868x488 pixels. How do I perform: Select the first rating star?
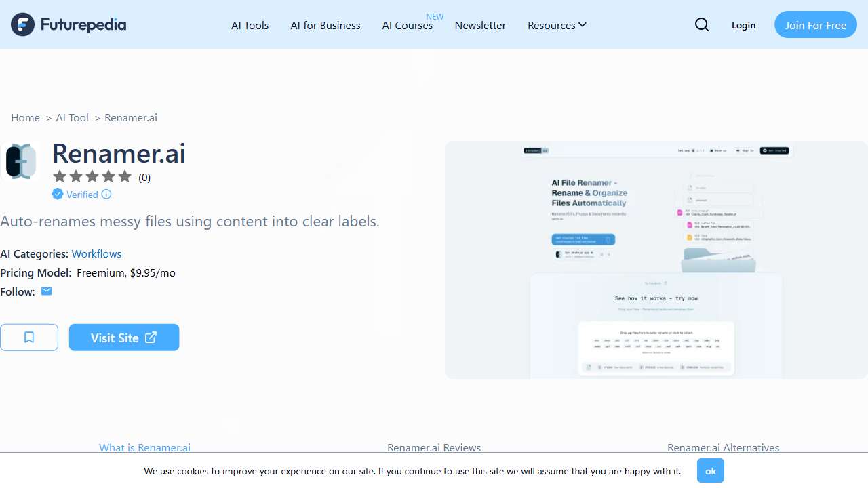point(59,176)
